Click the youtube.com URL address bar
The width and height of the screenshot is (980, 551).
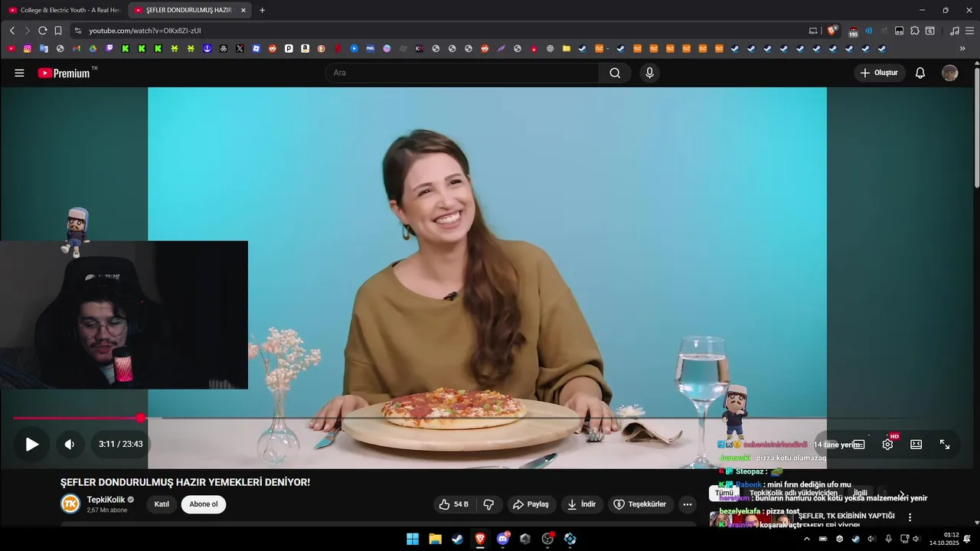click(x=444, y=31)
